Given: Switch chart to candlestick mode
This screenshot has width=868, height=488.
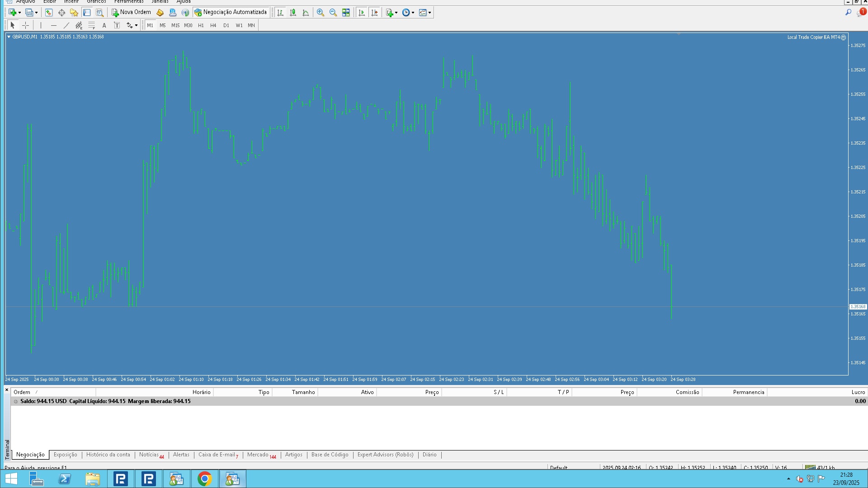Looking at the screenshot, I should 293,13.
